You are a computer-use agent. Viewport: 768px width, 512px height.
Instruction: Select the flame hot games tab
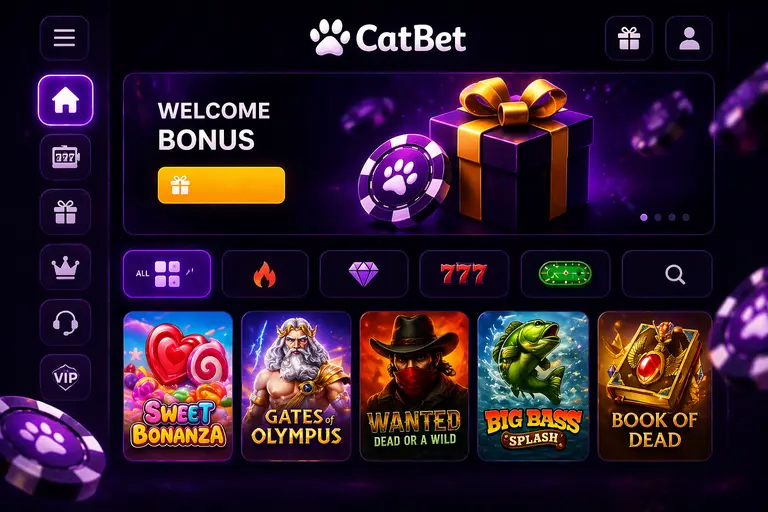pyautogui.click(x=265, y=274)
